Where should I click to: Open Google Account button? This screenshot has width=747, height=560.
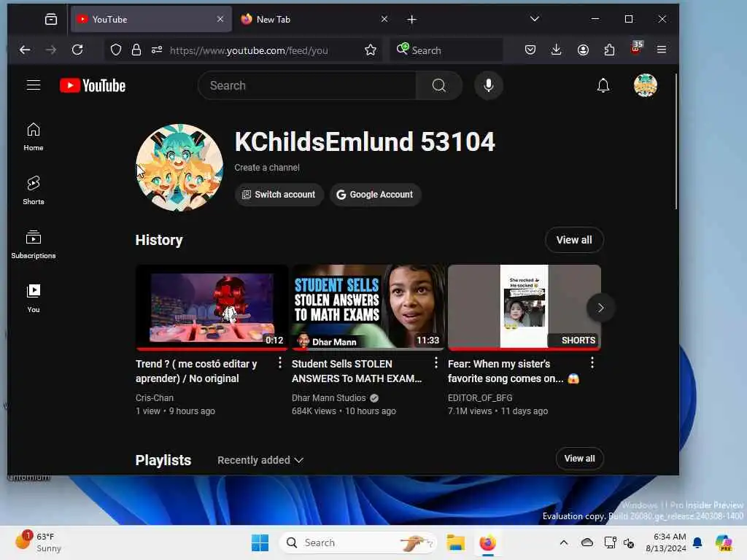click(x=375, y=194)
